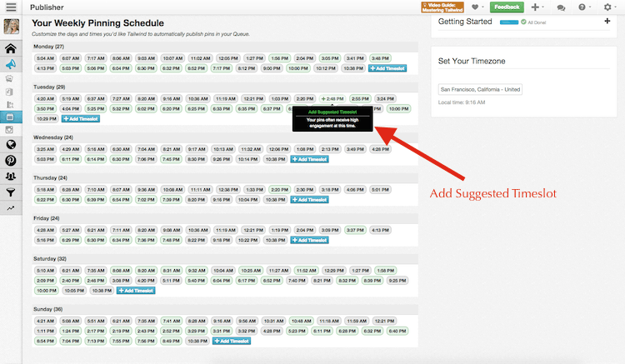Select Sunday 8:49 PM timeslot
Screen dimensions: 625x364
point(171,342)
